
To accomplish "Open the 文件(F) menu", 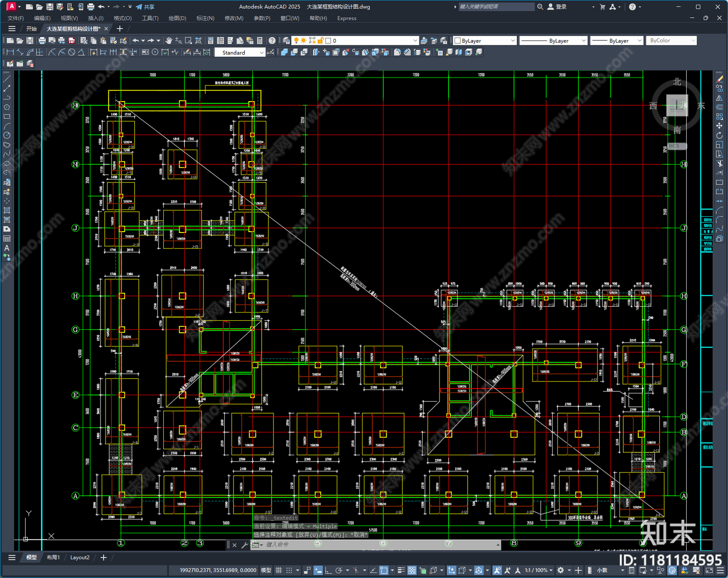I will (x=16, y=18).
